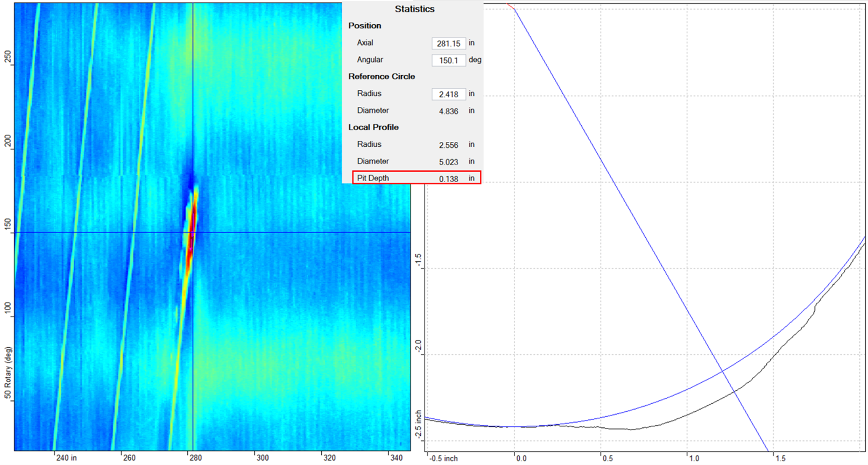This screenshot has height=465, width=868.
Task: Click the Axial position input field
Action: point(448,44)
